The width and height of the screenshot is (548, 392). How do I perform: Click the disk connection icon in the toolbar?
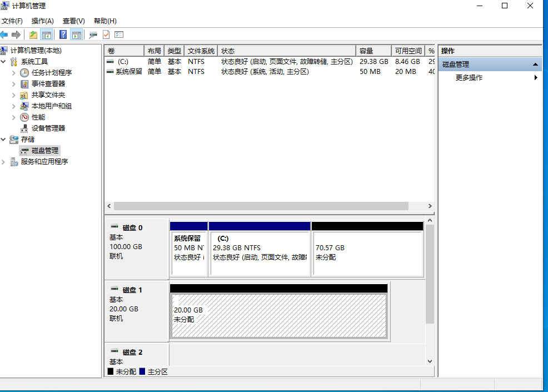93,35
